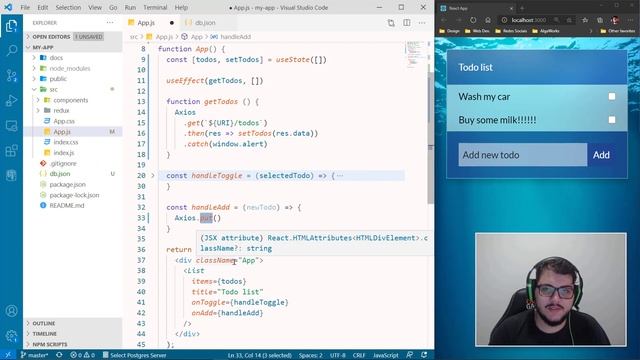Open browser collections icon
This screenshot has height=360, width=640.
tap(600, 20)
